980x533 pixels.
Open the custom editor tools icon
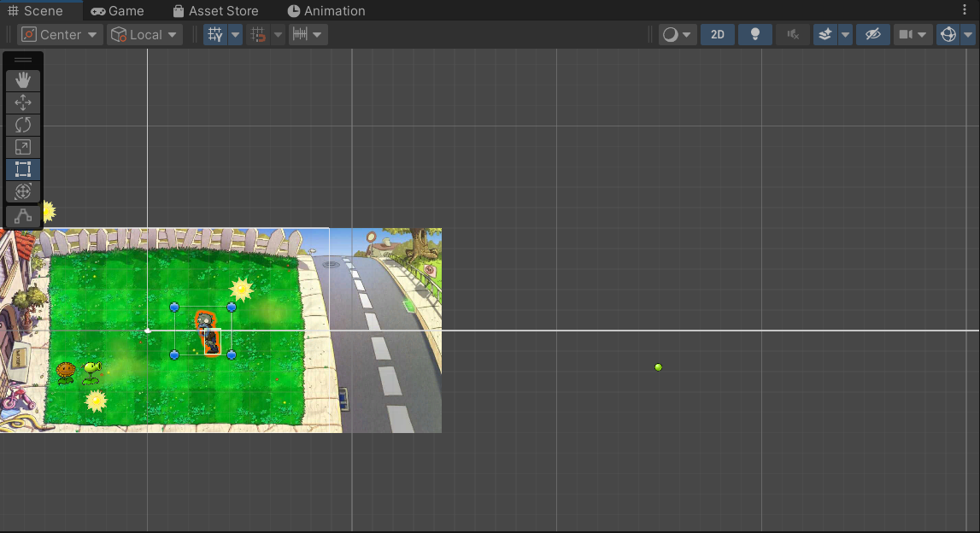[23, 216]
